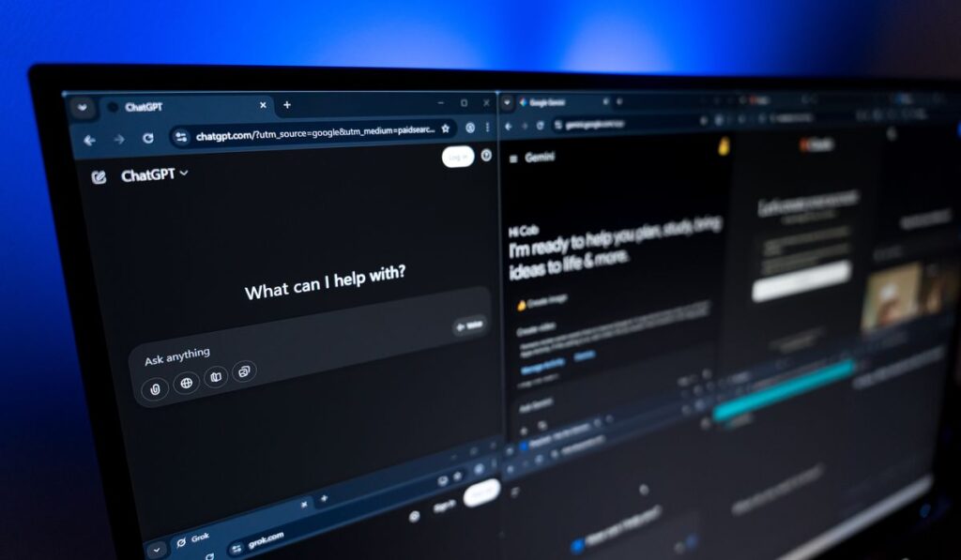Click the help question mark icon in ChatGPT
The width and height of the screenshot is (961, 560).
(486, 156)
